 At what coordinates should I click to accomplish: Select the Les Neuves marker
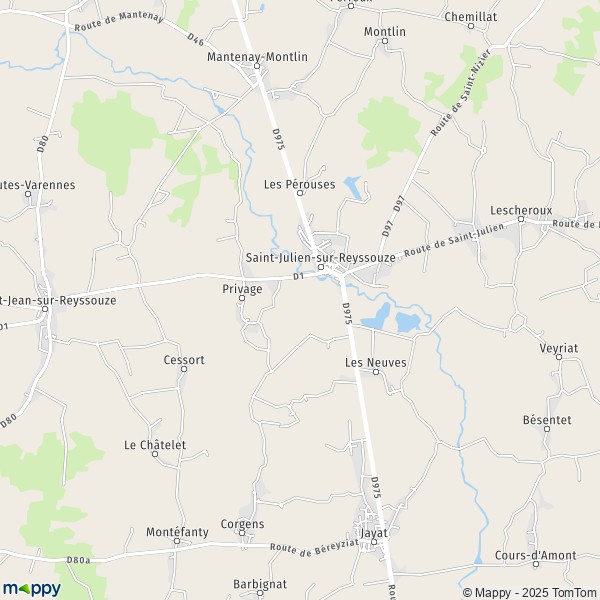tap(376, 372)
